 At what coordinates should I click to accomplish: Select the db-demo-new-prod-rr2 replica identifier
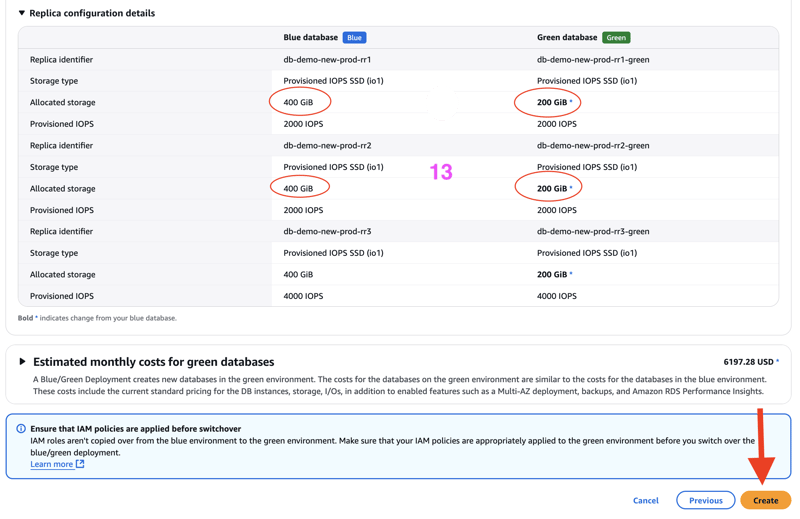point(327,145)
